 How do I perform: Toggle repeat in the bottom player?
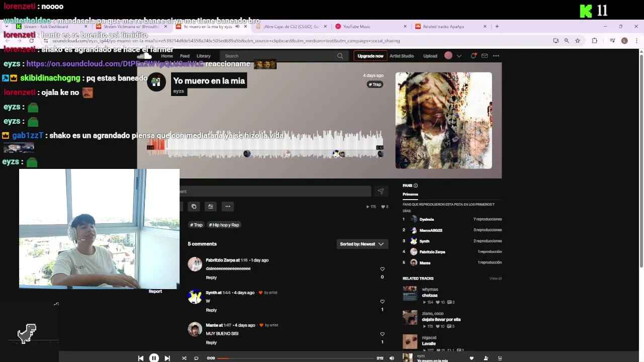pyautogui.click(x=196, y=358)
